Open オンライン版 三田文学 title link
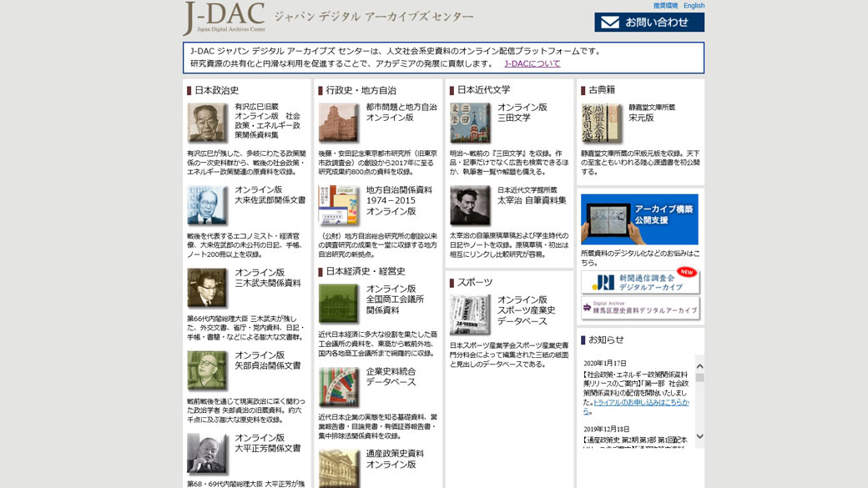The image size is (868, 488). pyautogui.click(x=522, y=113)
